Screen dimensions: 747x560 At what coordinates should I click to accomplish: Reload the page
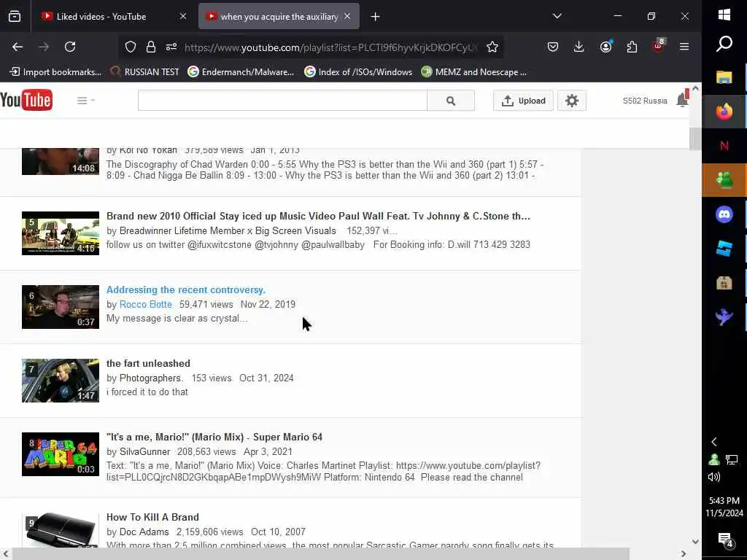70,47
